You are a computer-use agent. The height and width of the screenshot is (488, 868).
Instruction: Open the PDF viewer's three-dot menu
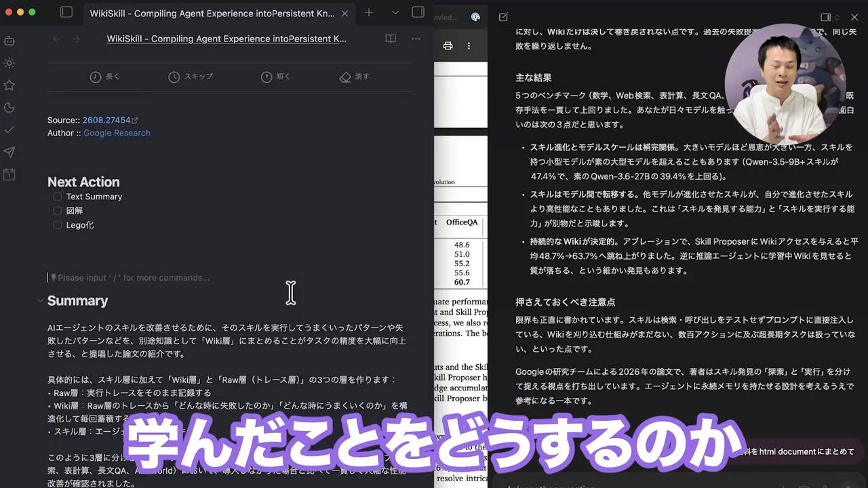point(469,46)
